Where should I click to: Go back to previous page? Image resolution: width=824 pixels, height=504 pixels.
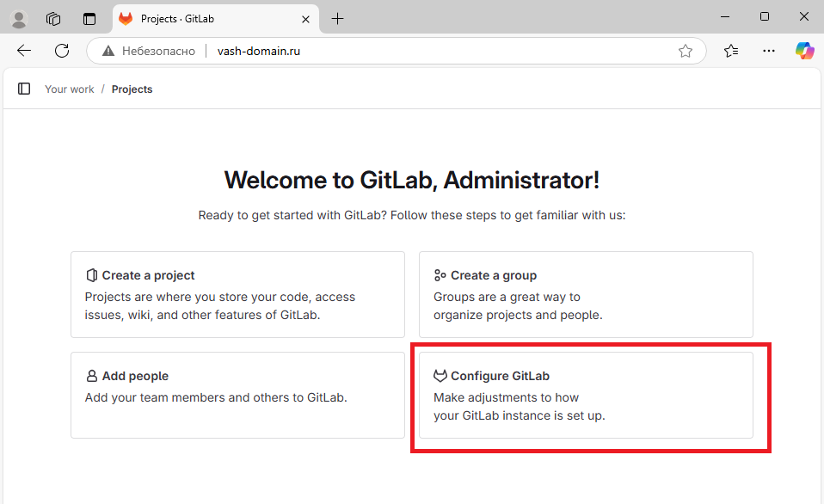coord(24,51)
